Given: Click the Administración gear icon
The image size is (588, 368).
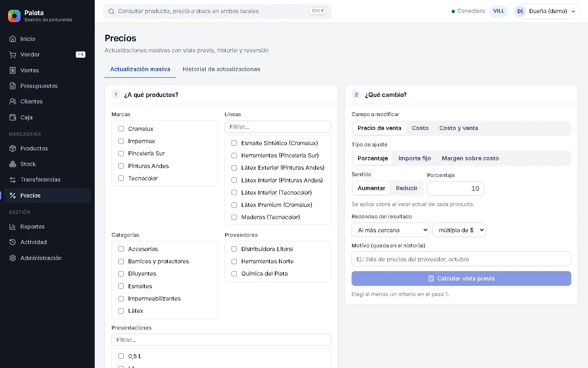Looking at the screenshot, I should coord(13,258).
